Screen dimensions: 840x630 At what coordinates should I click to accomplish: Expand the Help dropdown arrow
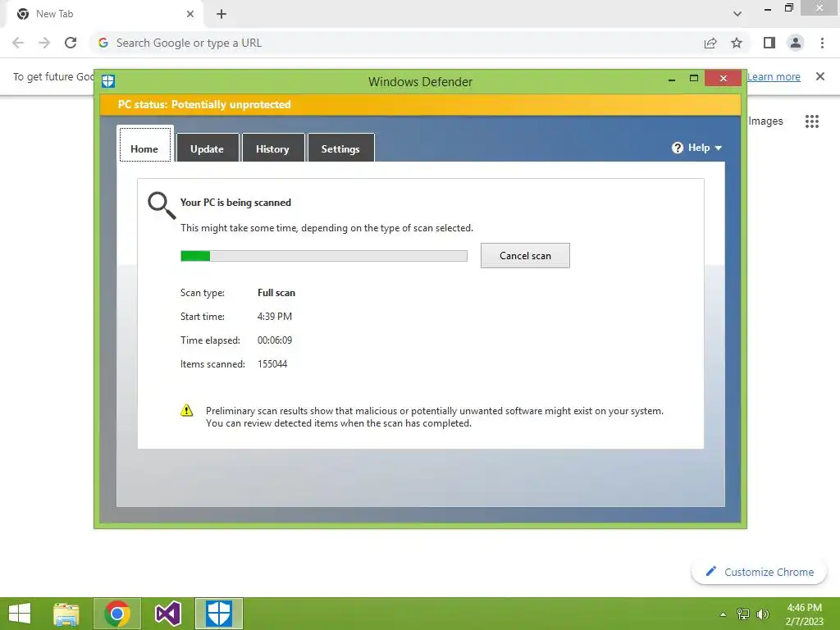click(719, 148)
